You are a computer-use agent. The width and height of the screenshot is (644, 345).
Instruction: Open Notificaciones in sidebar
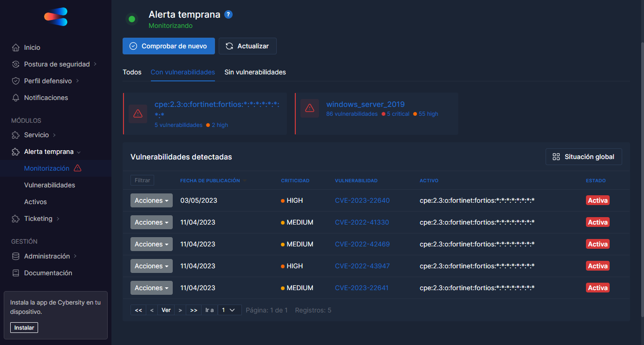46,98
